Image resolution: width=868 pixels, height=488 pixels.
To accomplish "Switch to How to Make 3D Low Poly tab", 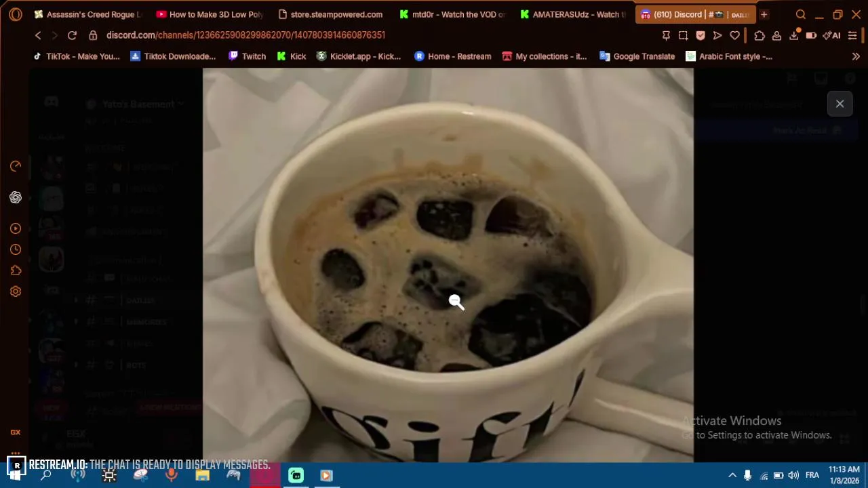I will pyautogui.click(x=210, y=14).
